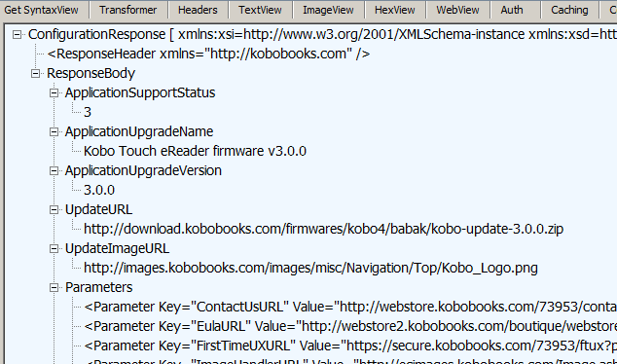
Task: Select the Parameters label
Action: (98, 288)
